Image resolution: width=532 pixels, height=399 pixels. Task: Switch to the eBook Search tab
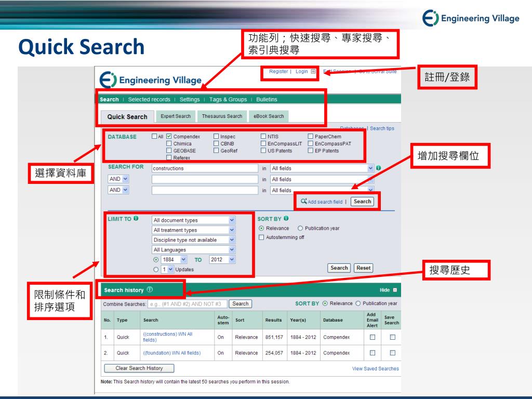point(269,116)
